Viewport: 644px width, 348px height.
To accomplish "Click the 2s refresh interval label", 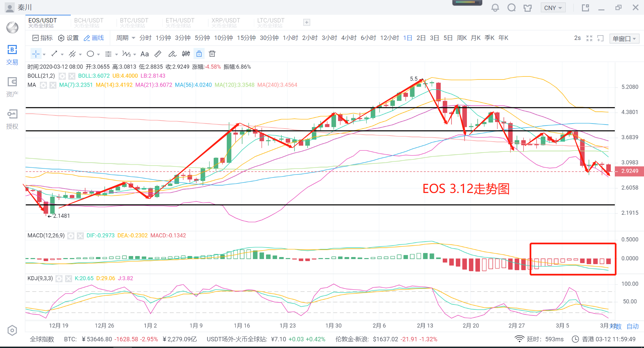I will [577, 38].
